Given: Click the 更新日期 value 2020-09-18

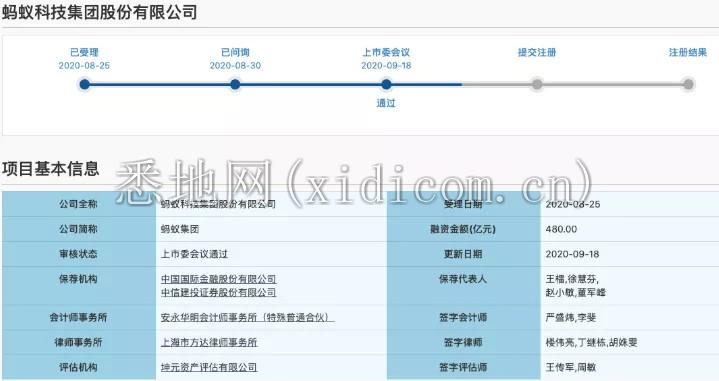Looking at the screenshot, I should click(x=572, y=254).
